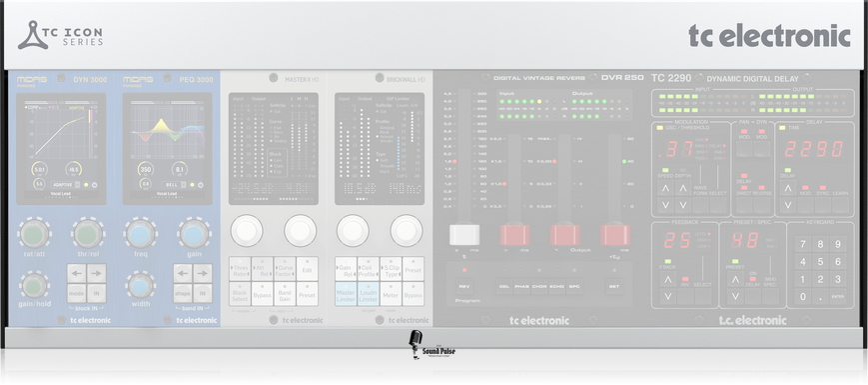Toggle Bypass on the Master X HD
Viewport: 868px width, 385px height.
tap(263, 294)
